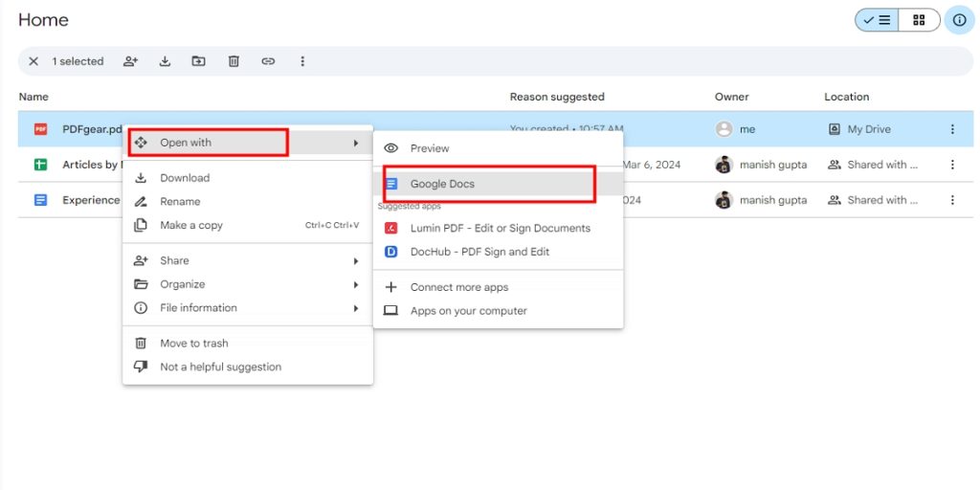The width and height of the screenshot is (980, 490).
Task: Choose Make a copy
Action: click(x=248, y=226)
